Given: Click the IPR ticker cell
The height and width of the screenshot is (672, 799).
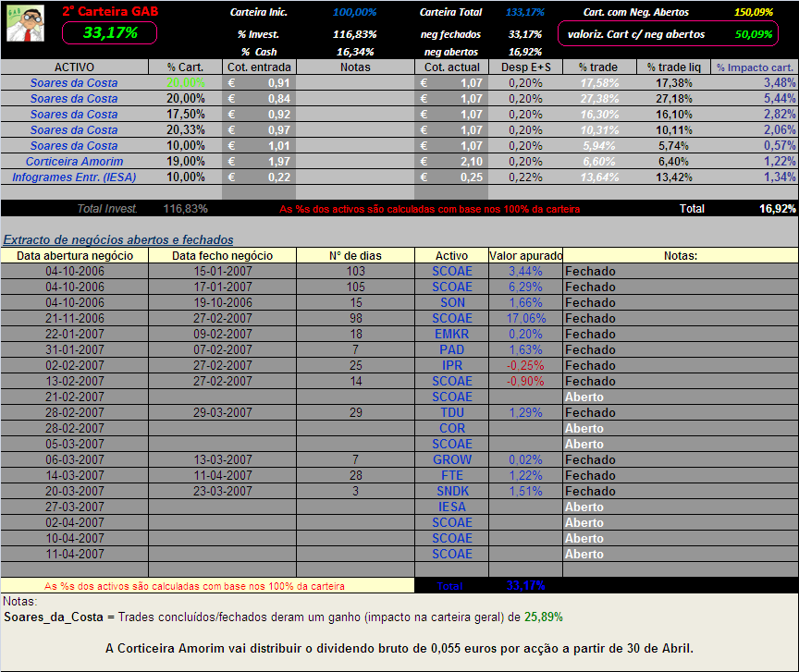Looking at the screenshot, I should [452, 366].
